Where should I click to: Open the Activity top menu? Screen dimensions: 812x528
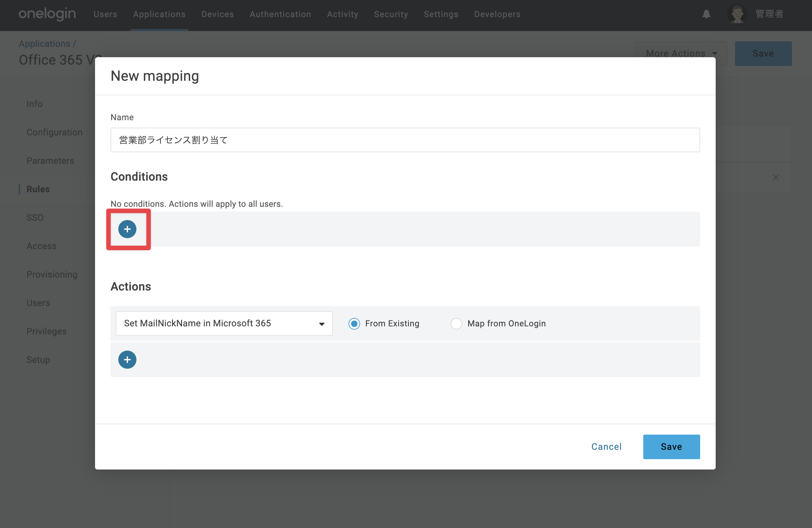coord(343,14)
